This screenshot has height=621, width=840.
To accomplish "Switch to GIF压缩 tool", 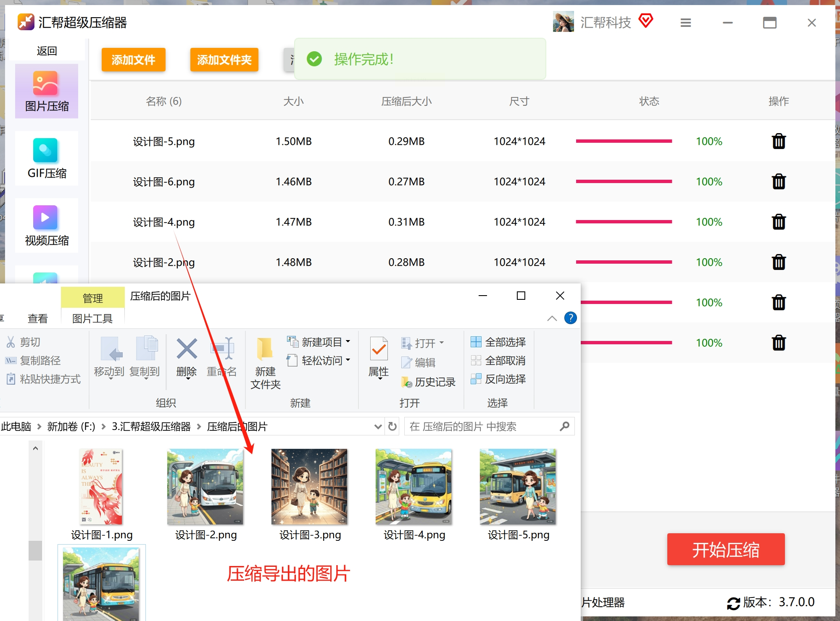I will [47, 159].
